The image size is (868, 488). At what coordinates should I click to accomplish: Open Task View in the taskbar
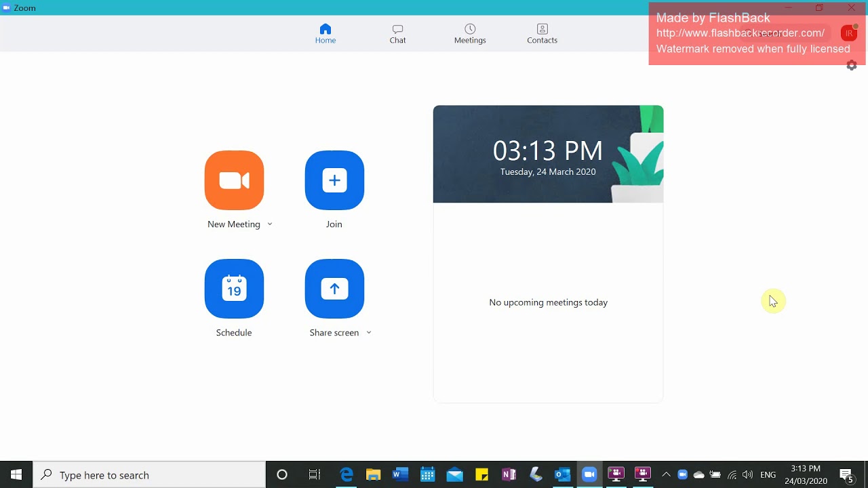coord(314,475)
